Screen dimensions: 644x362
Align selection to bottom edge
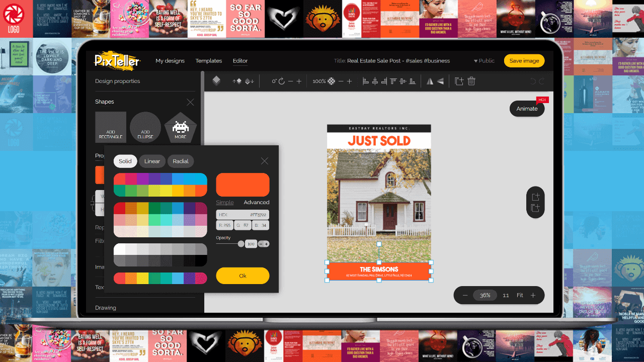pyautogui.click(x=412, y=81)
